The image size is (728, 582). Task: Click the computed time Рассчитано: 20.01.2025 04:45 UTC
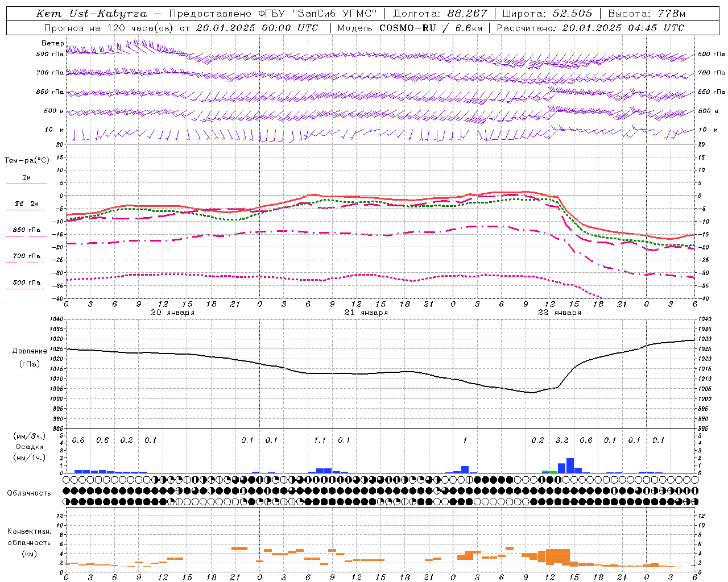click(590, 28)
